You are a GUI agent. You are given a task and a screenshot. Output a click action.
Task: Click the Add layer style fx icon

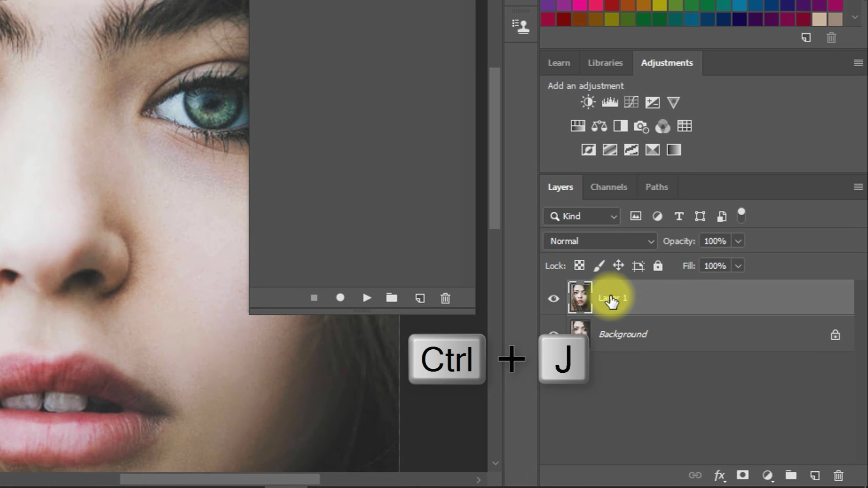pyautogui.click(x=719, y=475)
